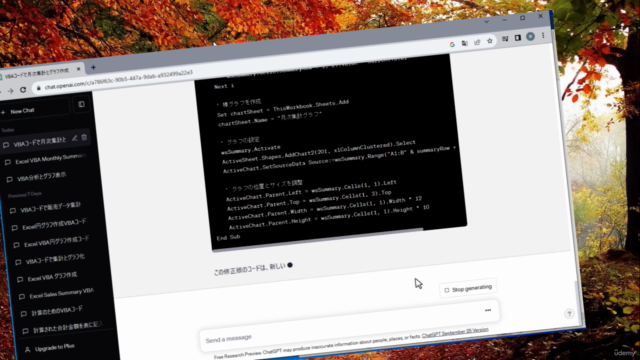This screenshot has height=360, width=640.
Task: Share this page with the share icon
Action: [477, 42]
